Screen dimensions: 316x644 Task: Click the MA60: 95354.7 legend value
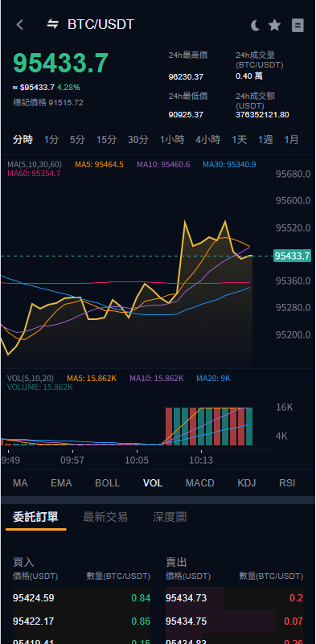[x=34, y=174]
